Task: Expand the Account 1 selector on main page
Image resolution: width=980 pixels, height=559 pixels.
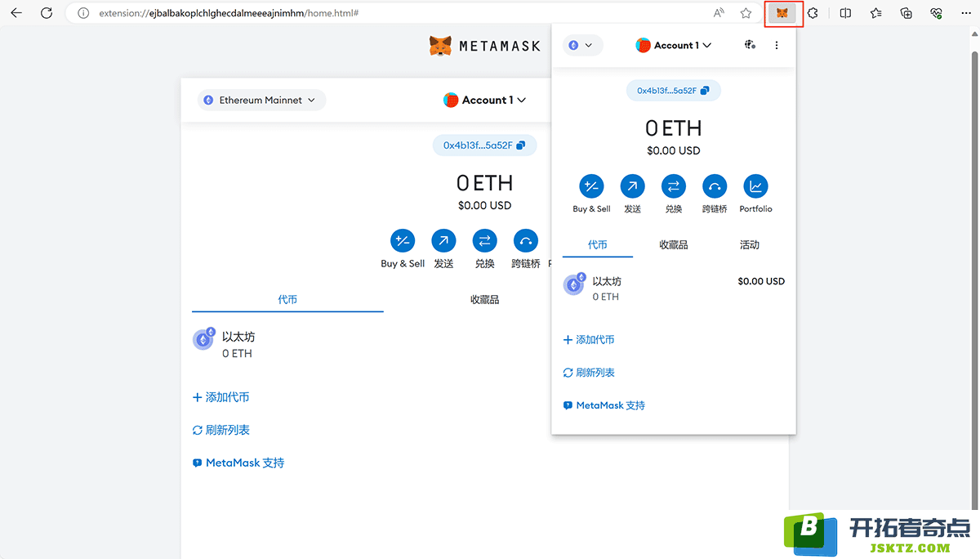Action: click(485, 100)
